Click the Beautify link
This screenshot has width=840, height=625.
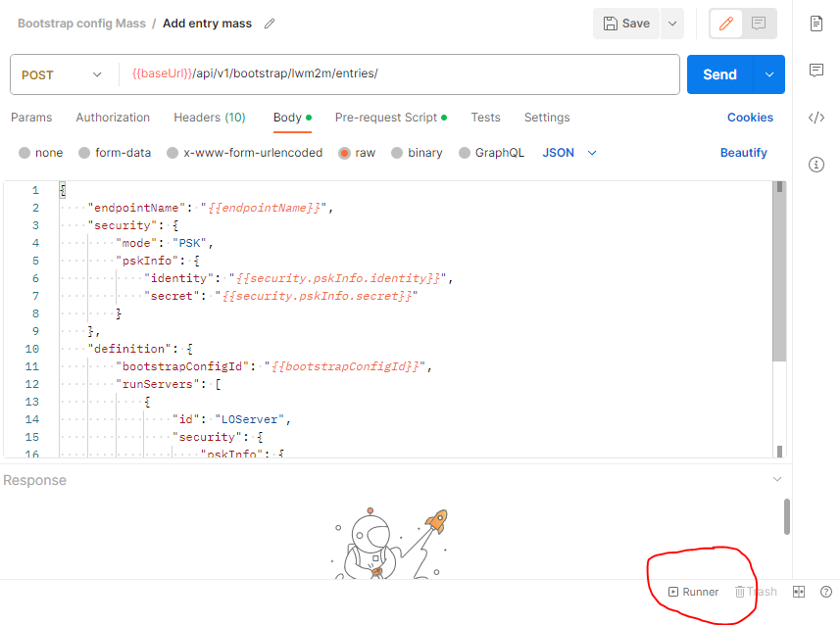click(744, 153)
